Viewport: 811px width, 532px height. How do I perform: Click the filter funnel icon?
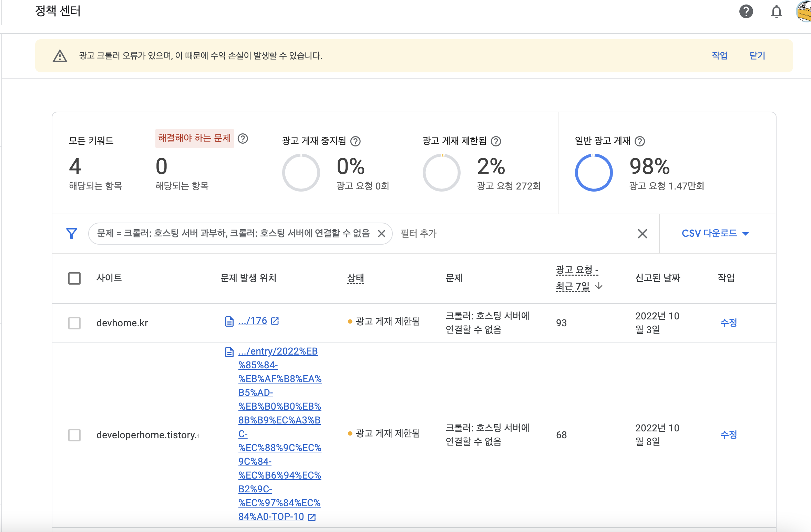click(x=71, y=234)
